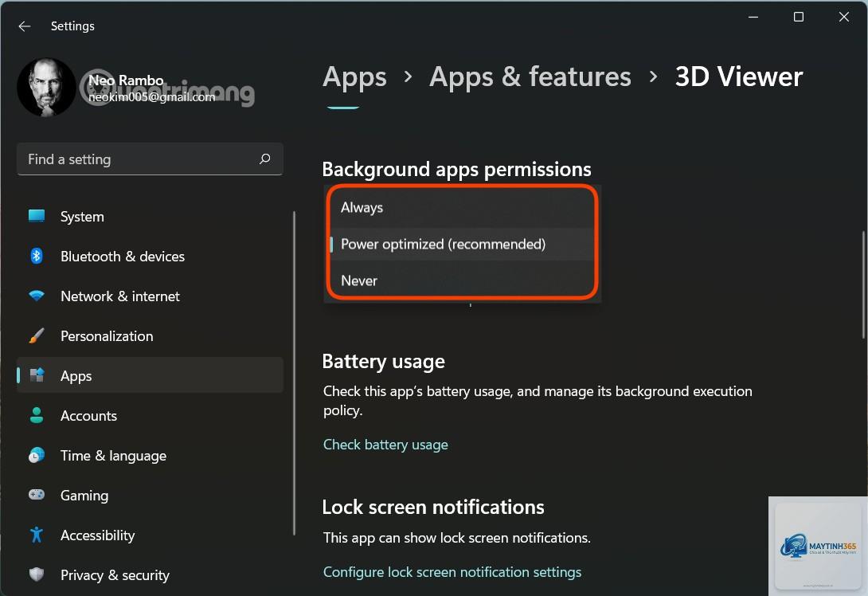This screenshot has width=868, height=596.
Task: Go to Apps & features breadcrumb
Action: tap(530, 76)
